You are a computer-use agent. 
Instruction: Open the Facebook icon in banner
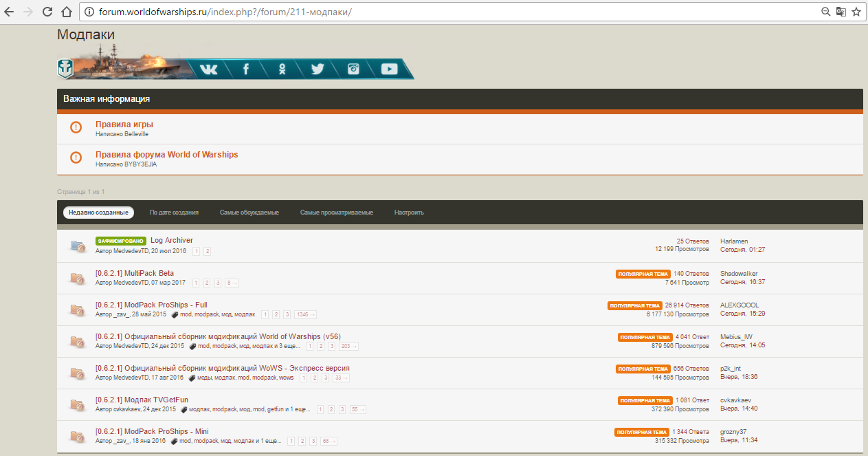point(245,69)
